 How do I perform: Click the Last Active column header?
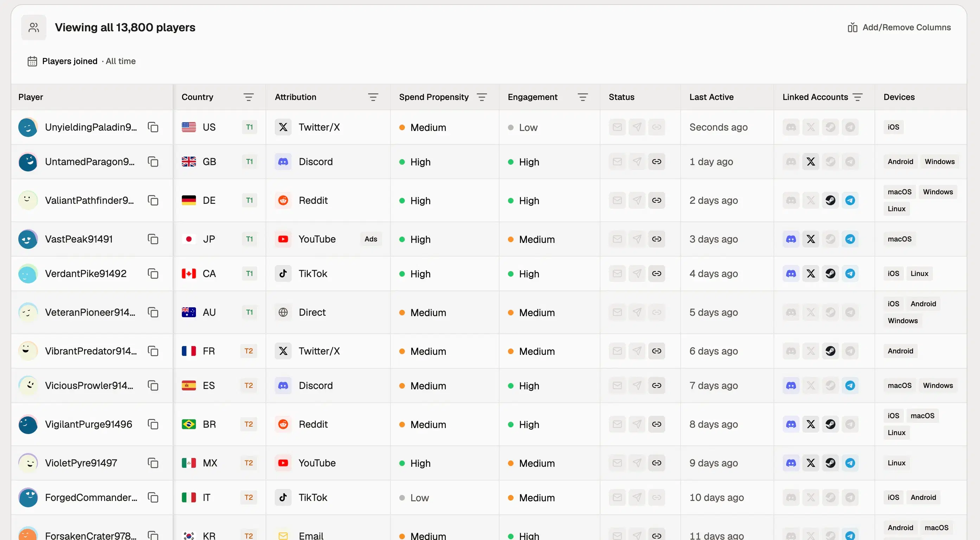[711, 97]
